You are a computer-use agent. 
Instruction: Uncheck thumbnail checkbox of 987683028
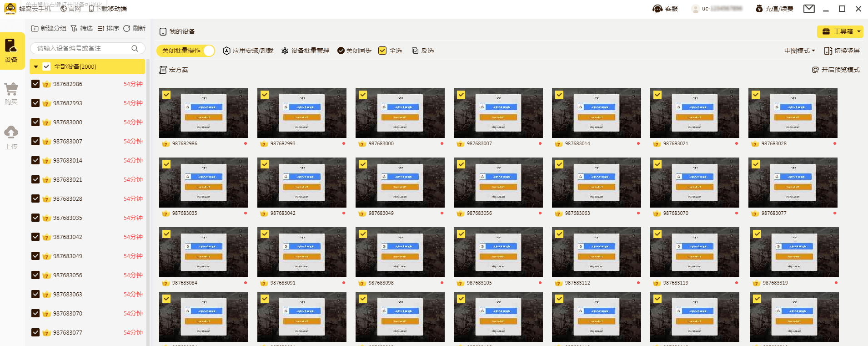click(x=756, y=95)
